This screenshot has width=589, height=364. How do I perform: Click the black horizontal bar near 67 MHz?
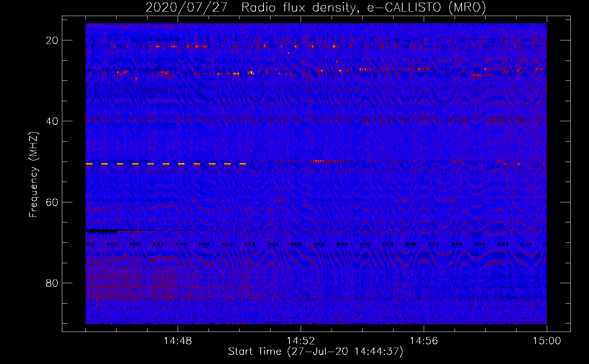[x=102, y=231]
